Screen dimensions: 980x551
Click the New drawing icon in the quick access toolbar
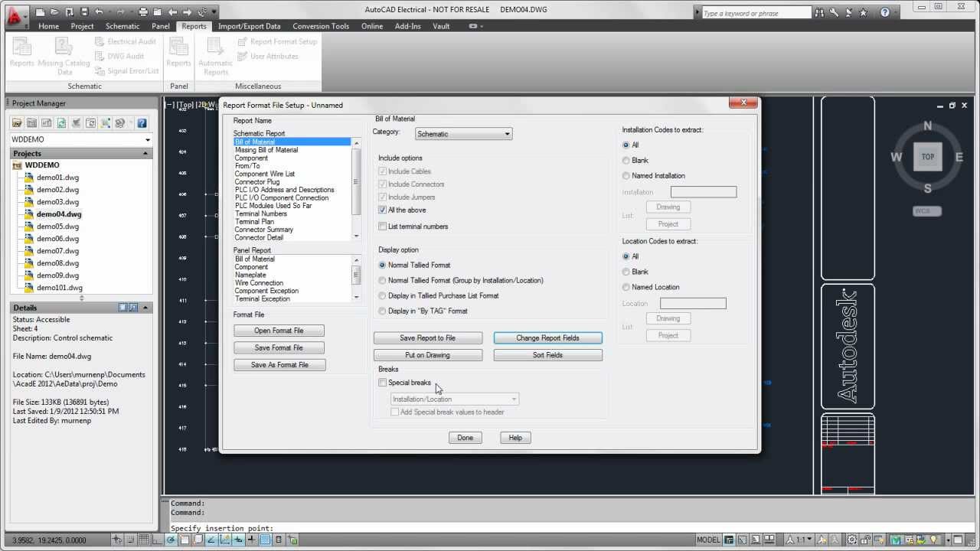coord(40,11)
